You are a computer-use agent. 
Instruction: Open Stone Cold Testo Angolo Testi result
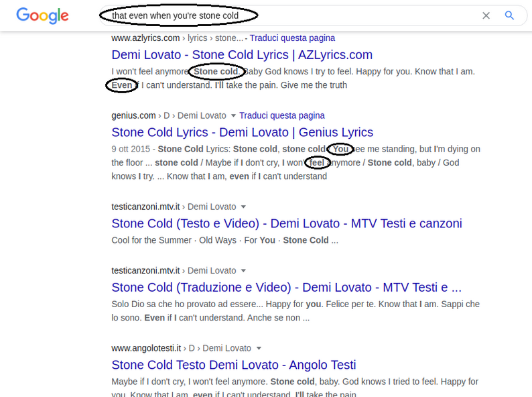pyautogui.click(x=234, y=365)
